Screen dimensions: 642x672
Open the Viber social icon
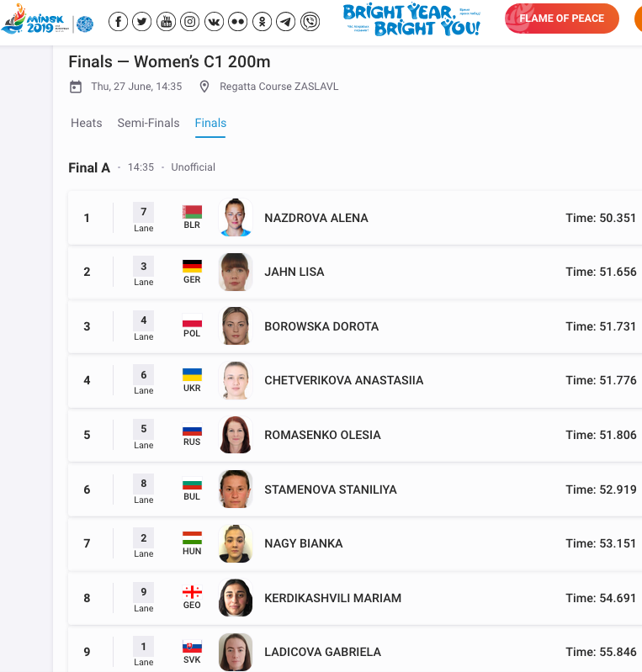click(x=310, y=22)
